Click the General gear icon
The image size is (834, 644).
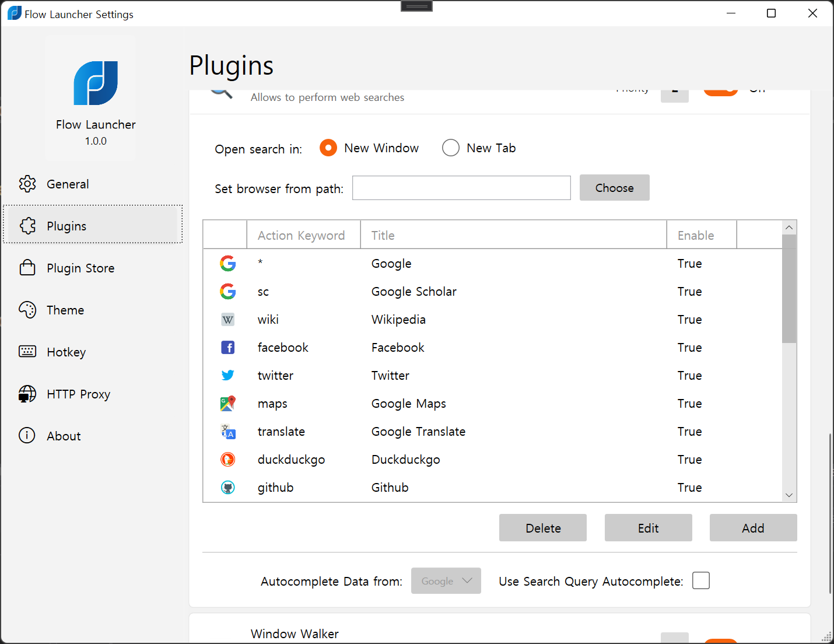tap(27, 184)
